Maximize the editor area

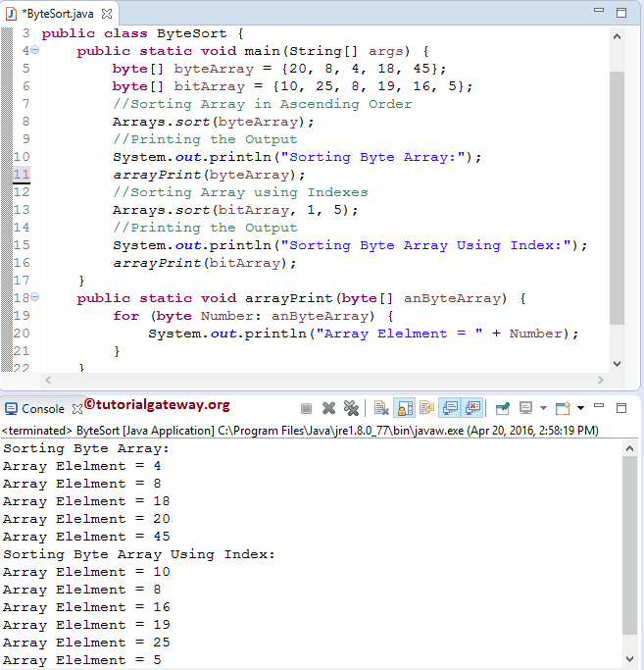click(x=621, y=13)
